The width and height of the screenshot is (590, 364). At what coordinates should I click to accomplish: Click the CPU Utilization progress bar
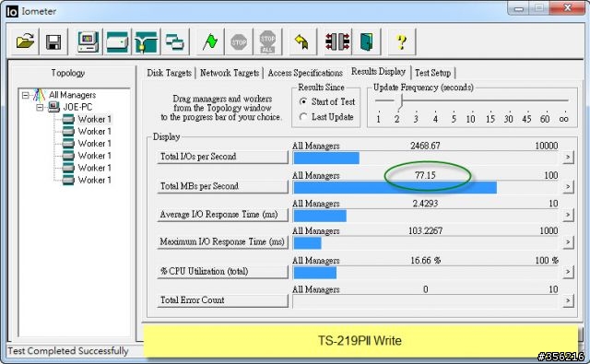(x=427, y=273)
